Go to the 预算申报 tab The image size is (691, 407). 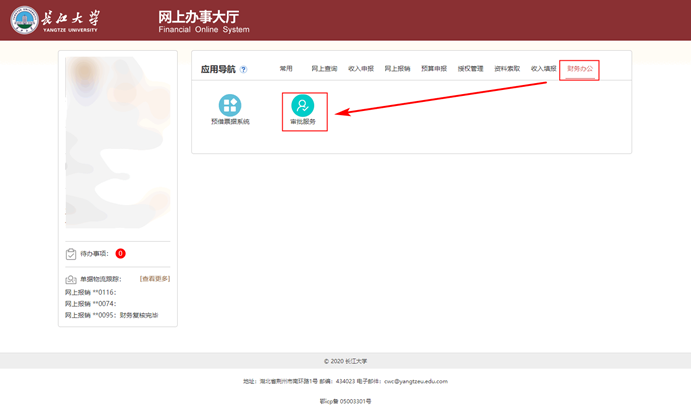pyautogui.click(x=434, y=69)
